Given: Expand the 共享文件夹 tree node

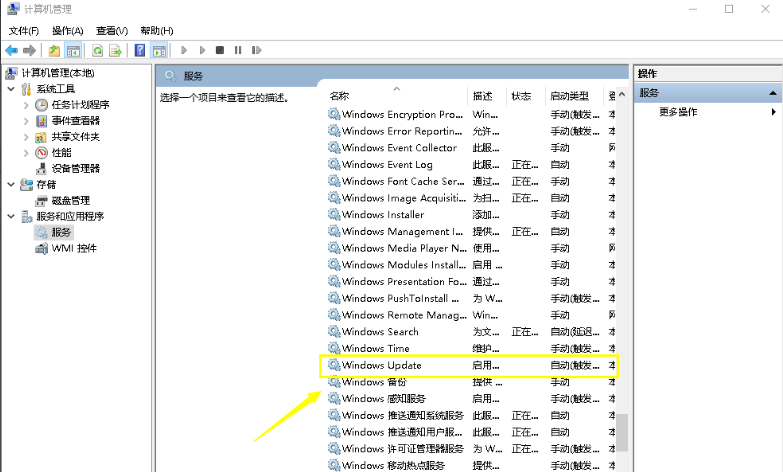Looking at the screenshot, I should [x=26, y=137].
